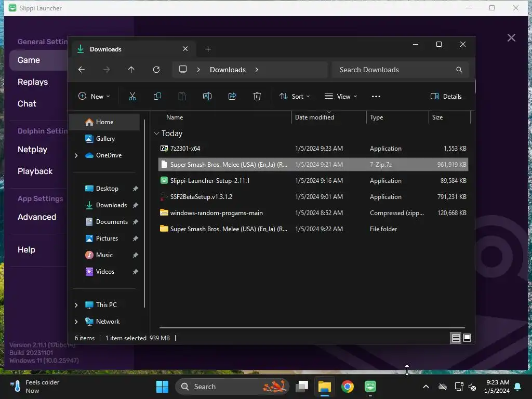
Task: Click the This PC monitor icon in address bar
Action: coord(183,70)
